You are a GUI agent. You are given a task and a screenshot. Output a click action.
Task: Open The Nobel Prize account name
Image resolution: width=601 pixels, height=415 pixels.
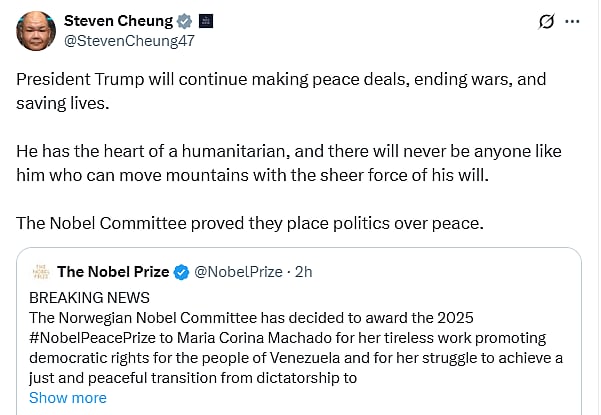pyautogui.click(x=114, y=271)
